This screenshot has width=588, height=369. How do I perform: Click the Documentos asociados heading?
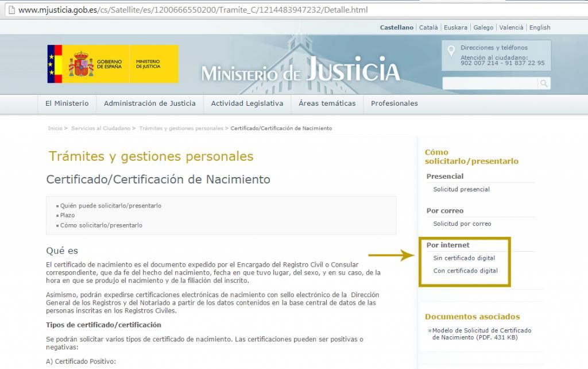click(x=472, y=317)
